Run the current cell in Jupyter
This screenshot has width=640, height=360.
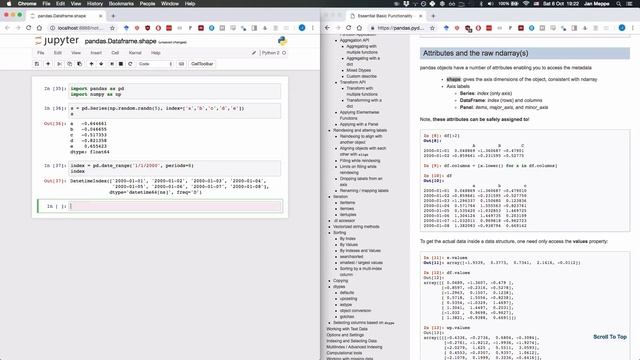tap(112, 64)
